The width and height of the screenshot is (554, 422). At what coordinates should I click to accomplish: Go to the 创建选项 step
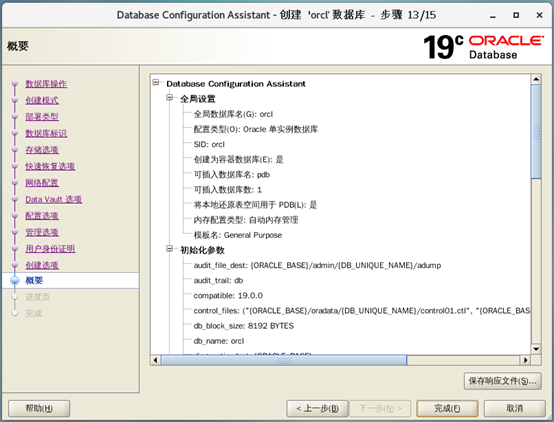[x=42, y=265]
